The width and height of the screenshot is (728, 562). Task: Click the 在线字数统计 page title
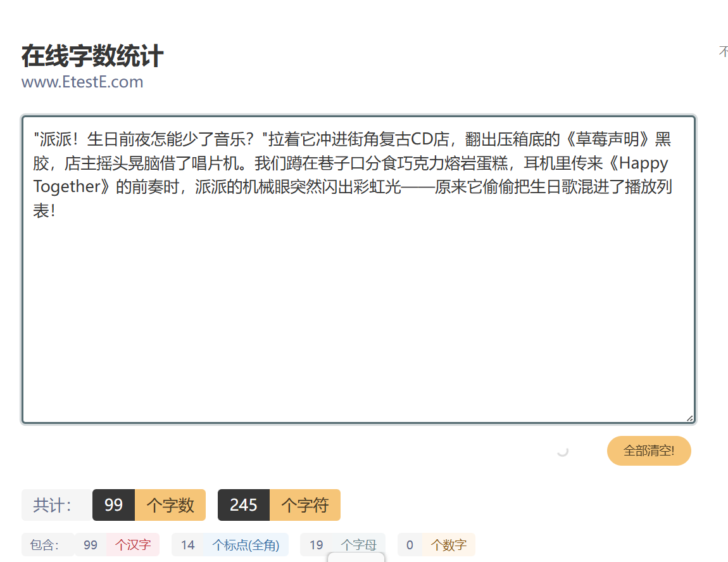[92, 56]
